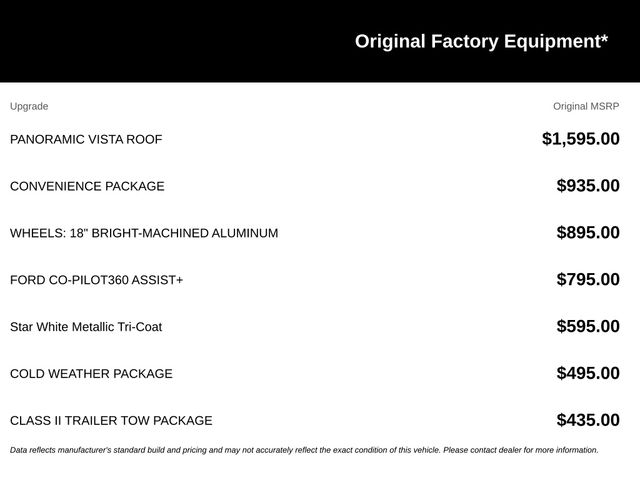Click the Original Factory Equipment heading
The height and width of the screenshot is (480, 640).
point(481,42)
